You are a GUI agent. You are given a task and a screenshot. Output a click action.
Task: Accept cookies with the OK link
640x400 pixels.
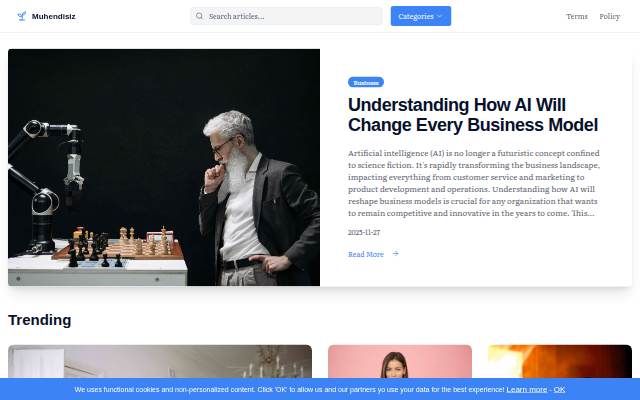559,389
